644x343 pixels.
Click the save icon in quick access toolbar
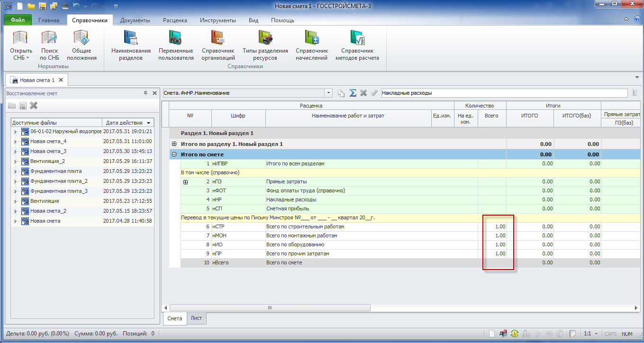pos(42,6)
